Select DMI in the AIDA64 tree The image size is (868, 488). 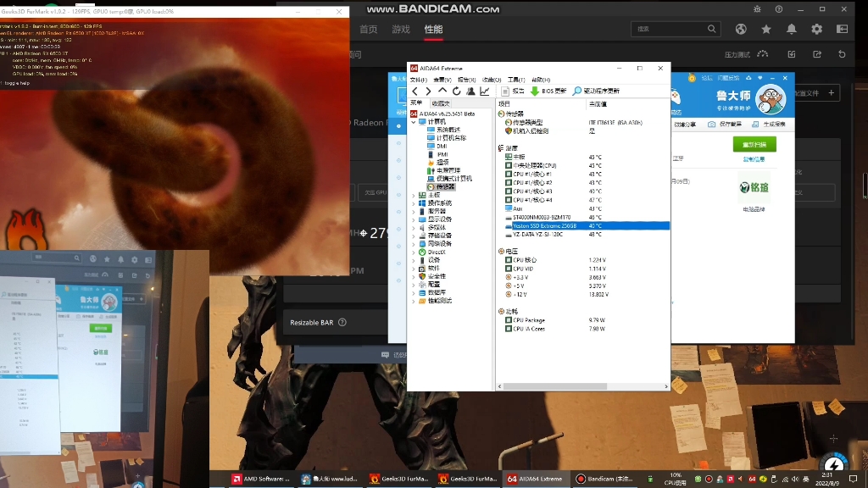(441, 146)
